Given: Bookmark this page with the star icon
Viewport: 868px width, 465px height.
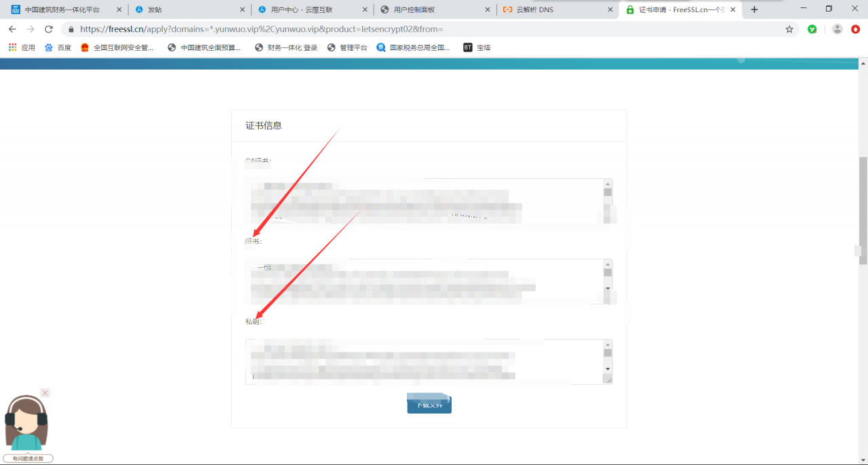Looking at the screenshot, I should pos(789,29).
